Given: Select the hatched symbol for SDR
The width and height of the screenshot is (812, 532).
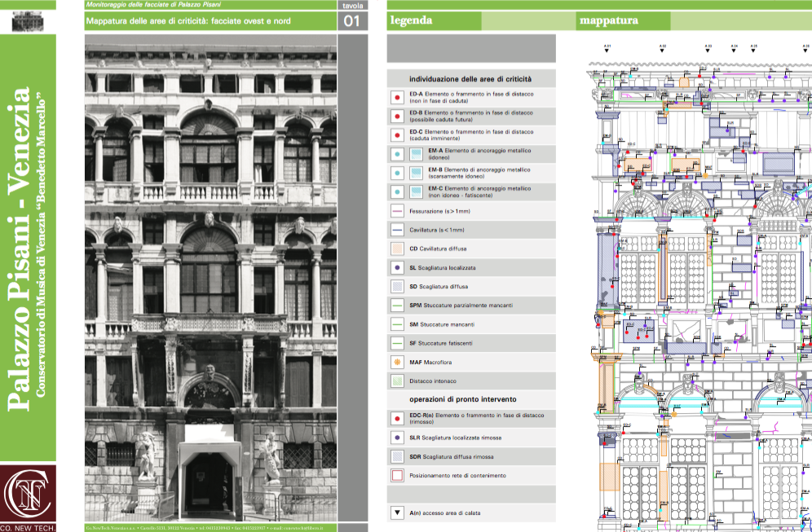Looking at the screenshot, I should pos(397,456).
